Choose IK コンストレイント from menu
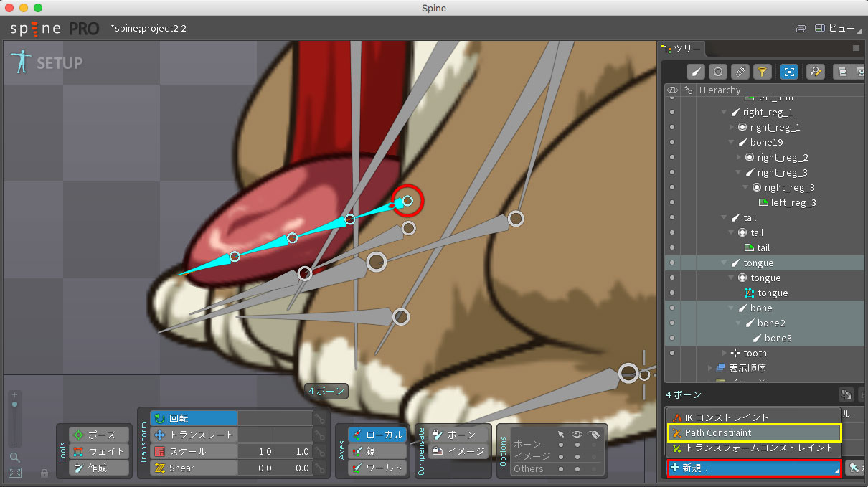The image size is (868, 487). [x=754, y=417]
